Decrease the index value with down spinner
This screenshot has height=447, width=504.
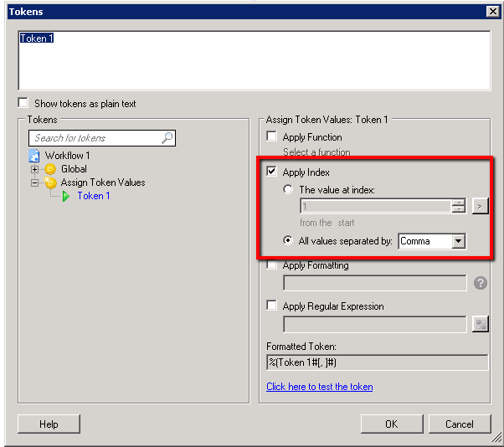pos(459,209)
